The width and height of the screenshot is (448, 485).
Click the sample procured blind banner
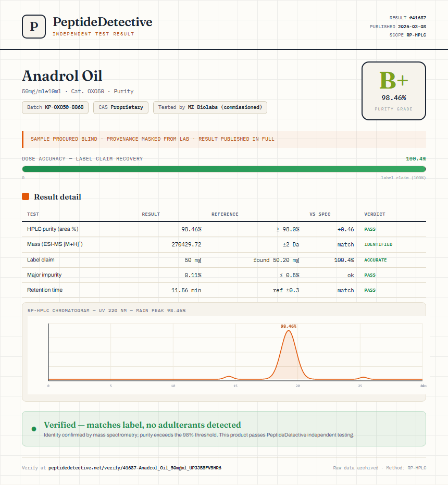coord(224,139)
